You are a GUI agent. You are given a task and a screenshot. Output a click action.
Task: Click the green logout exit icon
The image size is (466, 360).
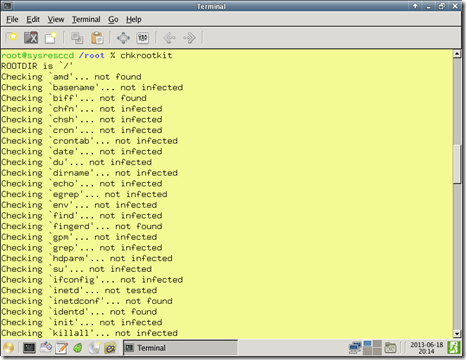454,348
